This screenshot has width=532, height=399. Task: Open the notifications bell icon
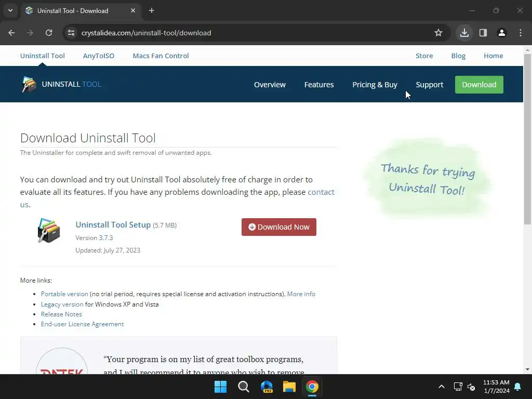pyautogui.click(x=518, y=387)
